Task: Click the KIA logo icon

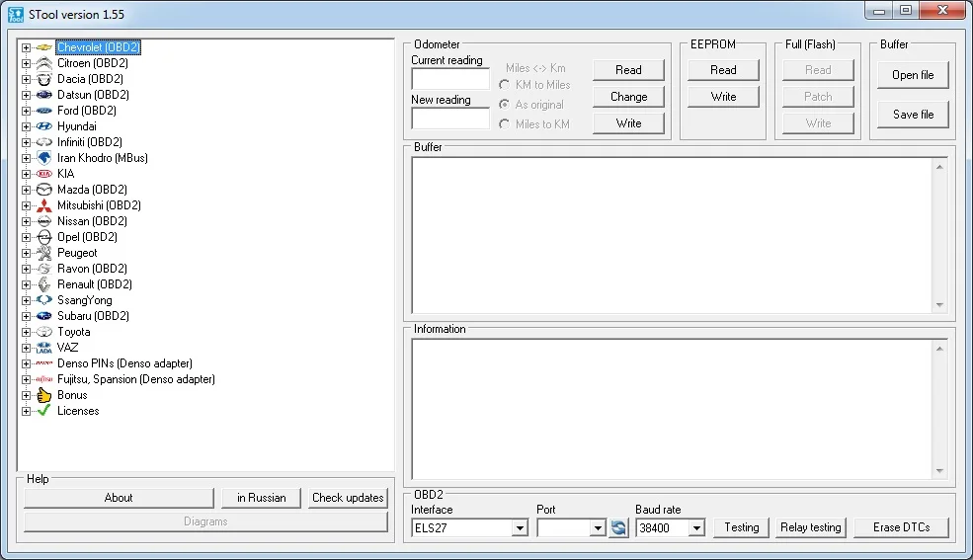Action: [44, 174]
